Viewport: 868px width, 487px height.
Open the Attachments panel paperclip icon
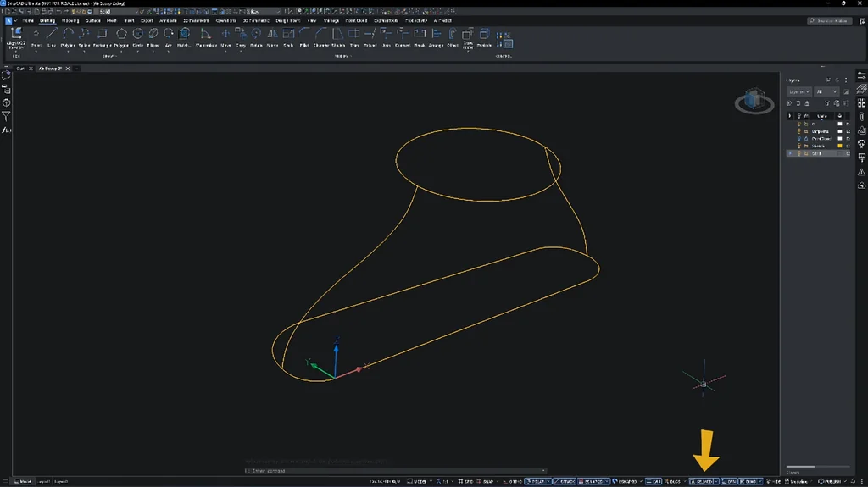coord(861,117)
